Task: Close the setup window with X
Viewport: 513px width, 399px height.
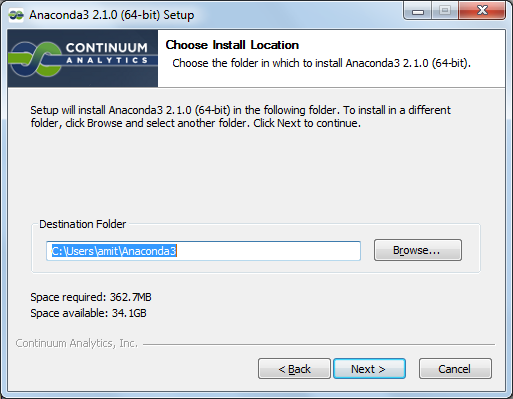Action: click(x=482, y=11)
